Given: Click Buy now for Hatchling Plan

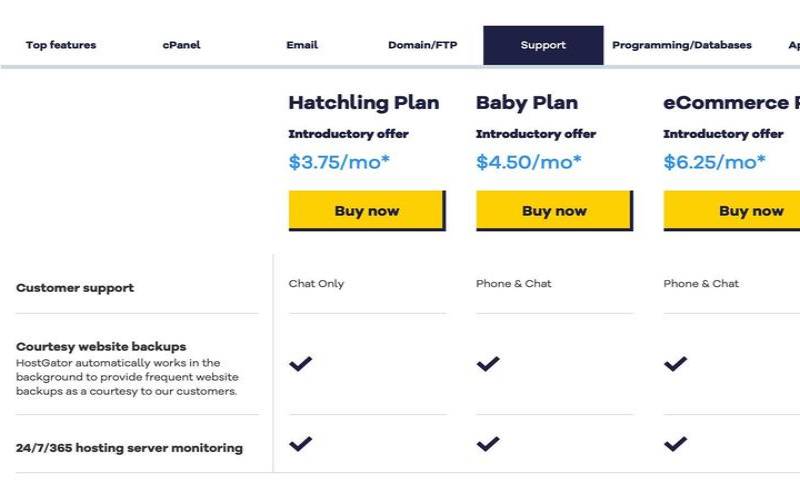Looking at the screenshot, I should [366, 211].
